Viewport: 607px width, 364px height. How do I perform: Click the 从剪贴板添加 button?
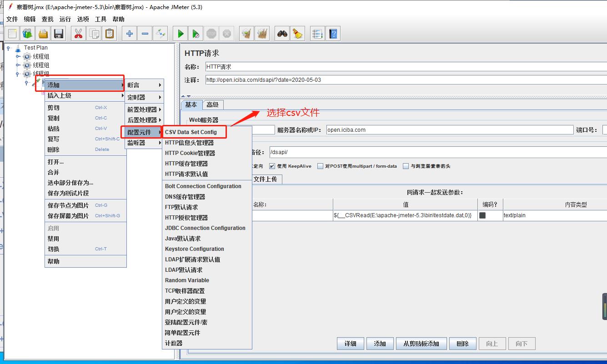tap(421, 344)
